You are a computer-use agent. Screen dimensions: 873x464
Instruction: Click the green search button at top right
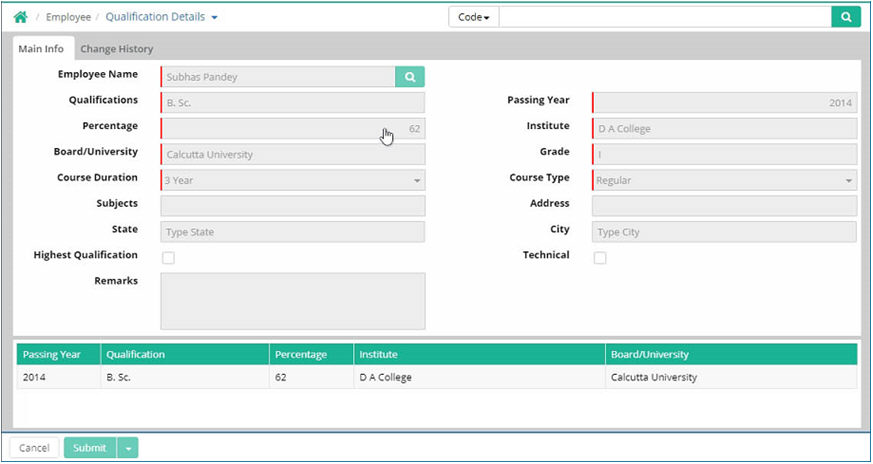tap(846, 17)
